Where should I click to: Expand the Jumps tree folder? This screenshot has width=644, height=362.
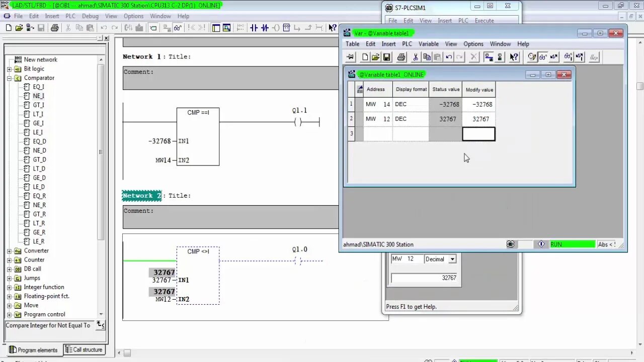(9, 278)
